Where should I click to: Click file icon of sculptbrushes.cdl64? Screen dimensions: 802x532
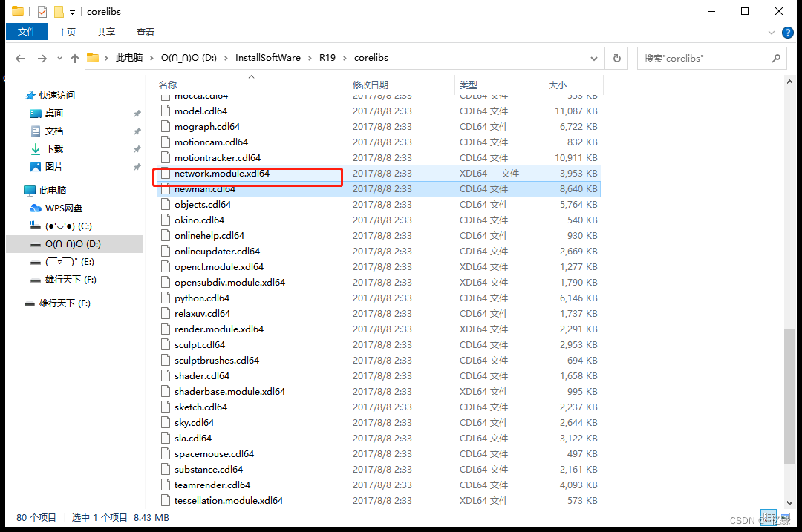(165, 361)
